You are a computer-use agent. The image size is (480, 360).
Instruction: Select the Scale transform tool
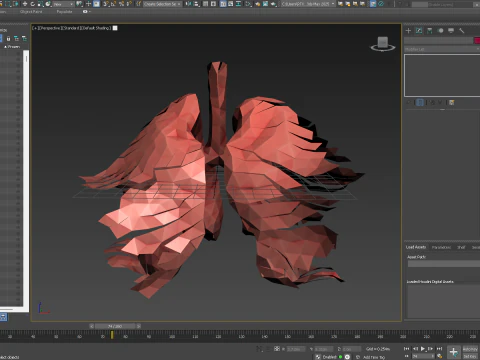[x=40, y=4]
